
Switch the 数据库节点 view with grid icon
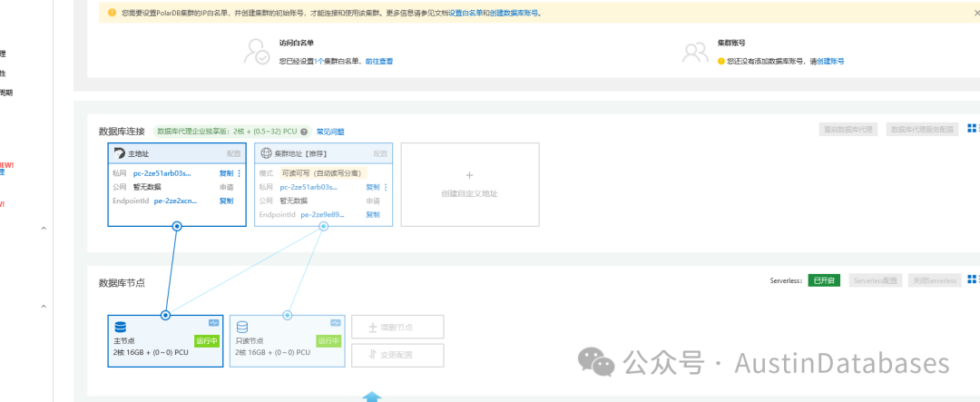click(973, 279)
